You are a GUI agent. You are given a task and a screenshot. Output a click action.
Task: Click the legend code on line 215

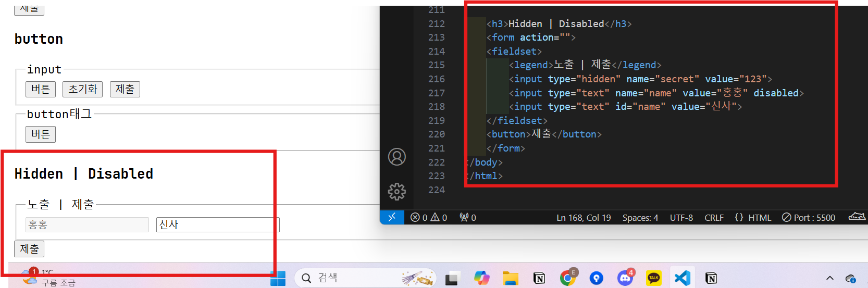point(585,65)
